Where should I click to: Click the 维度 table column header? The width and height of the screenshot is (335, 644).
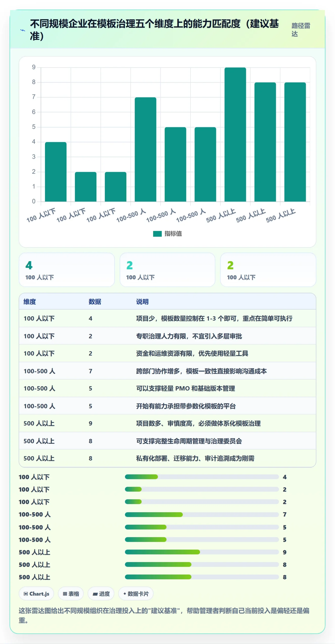tap(30, 302)
